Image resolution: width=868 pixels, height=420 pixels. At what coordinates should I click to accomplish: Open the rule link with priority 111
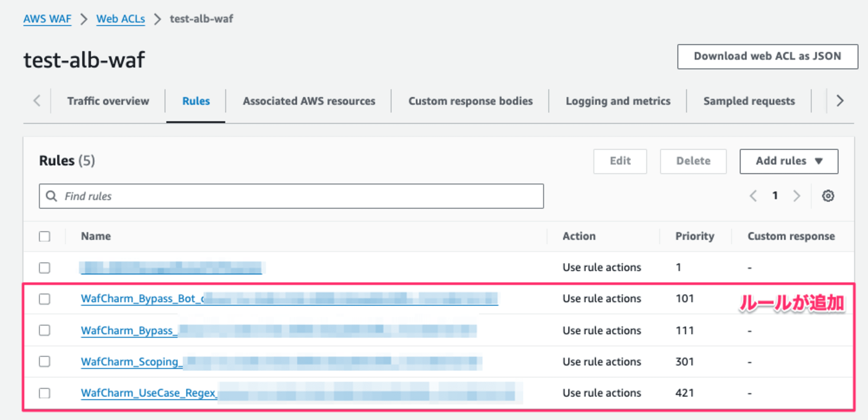coord(279,331)
